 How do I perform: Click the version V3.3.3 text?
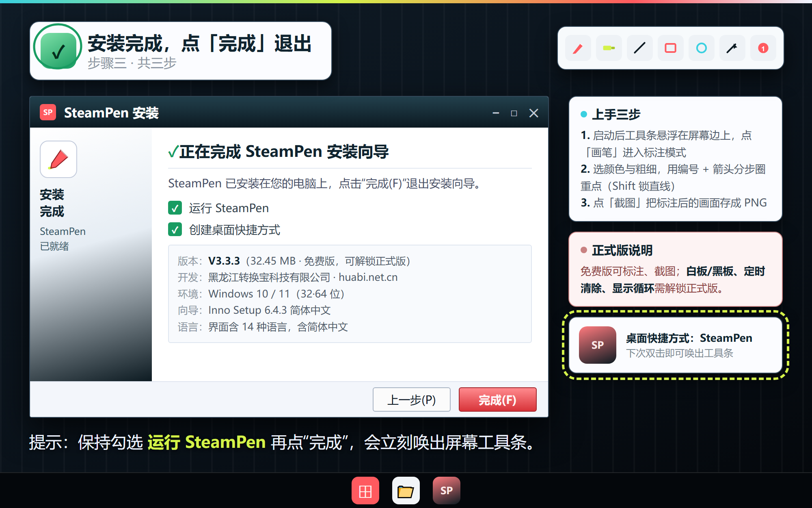[224, 261]
